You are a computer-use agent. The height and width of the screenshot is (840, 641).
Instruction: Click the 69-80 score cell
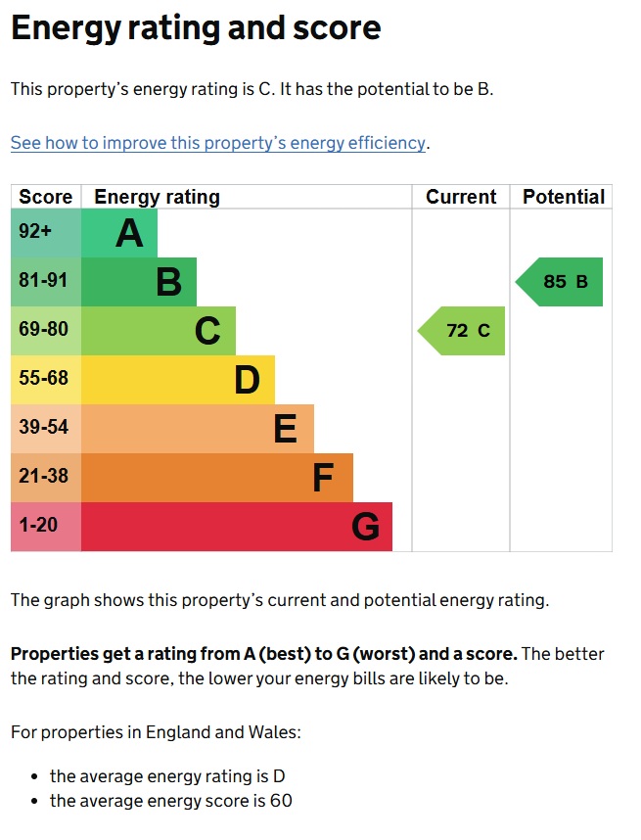[46, 331]
